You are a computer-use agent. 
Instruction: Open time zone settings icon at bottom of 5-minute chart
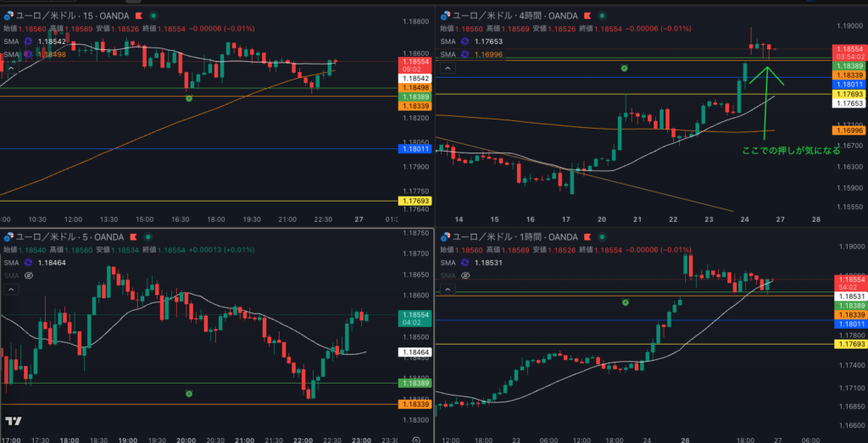416,440
